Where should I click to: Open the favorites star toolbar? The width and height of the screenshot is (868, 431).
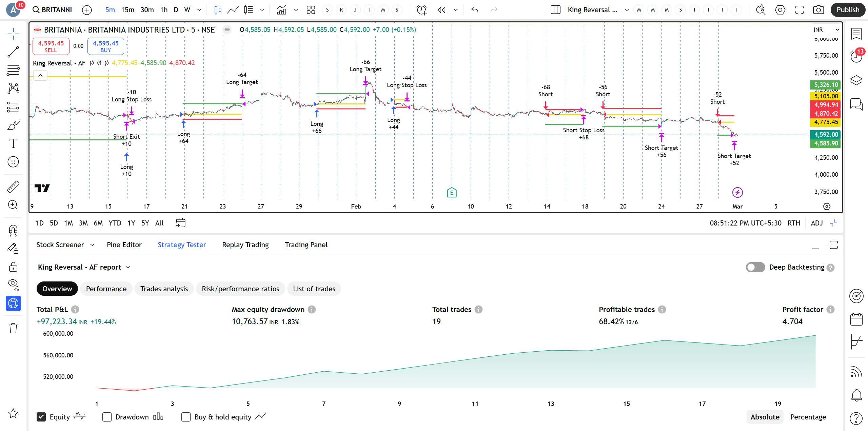(13, 413)
